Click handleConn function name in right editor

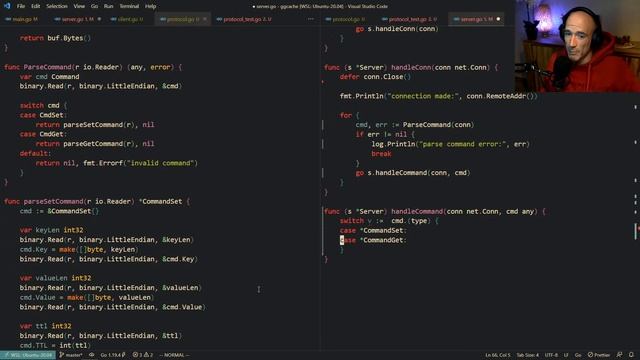(411, 67)
